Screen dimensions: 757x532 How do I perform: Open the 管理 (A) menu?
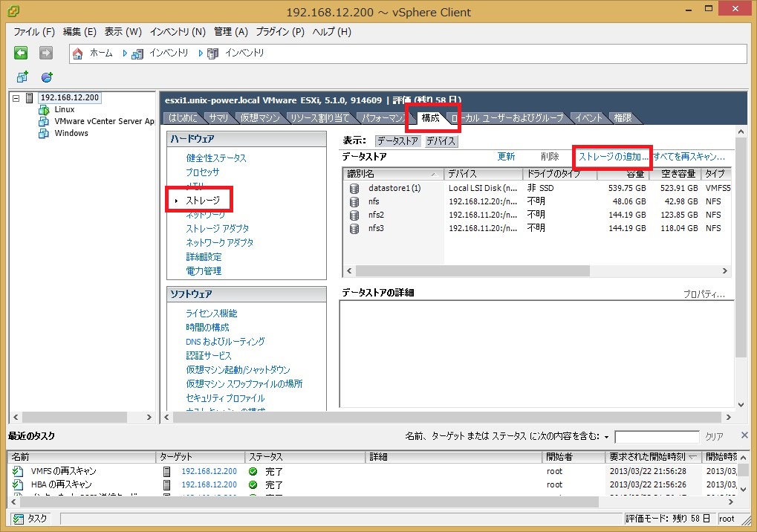[231, 32]
